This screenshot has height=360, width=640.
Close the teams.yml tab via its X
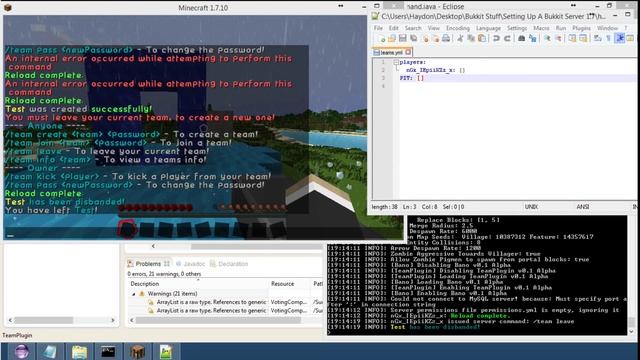pyautogui.click(x=408, y=52)
